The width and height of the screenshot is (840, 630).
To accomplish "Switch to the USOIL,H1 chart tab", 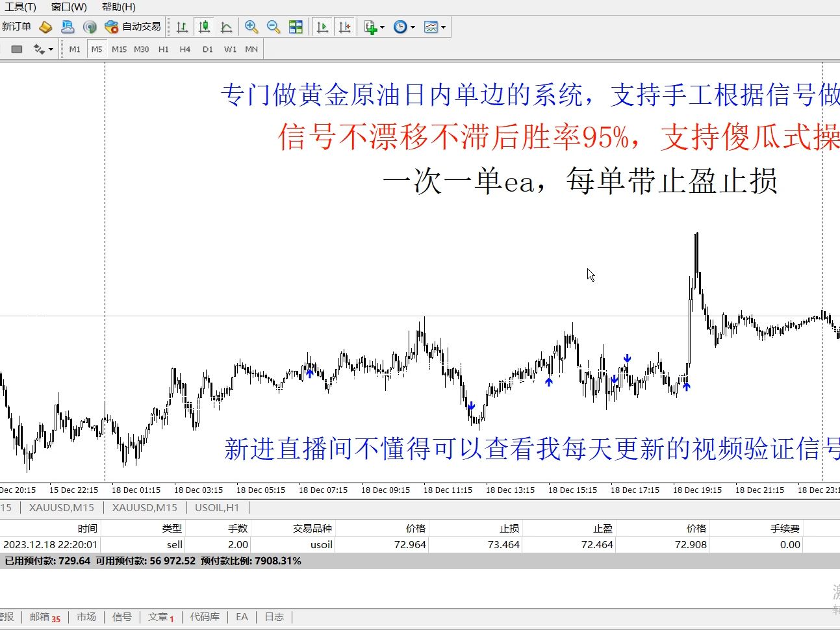I will coord(217,508).
